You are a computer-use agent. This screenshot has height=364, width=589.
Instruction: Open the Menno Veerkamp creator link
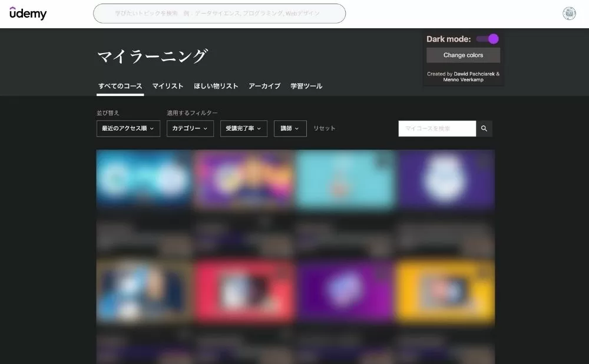tap(463, 80)
